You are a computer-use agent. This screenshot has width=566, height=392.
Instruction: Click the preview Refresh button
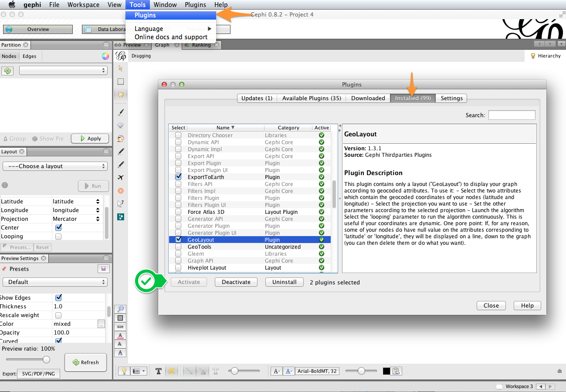coord(85,362)
